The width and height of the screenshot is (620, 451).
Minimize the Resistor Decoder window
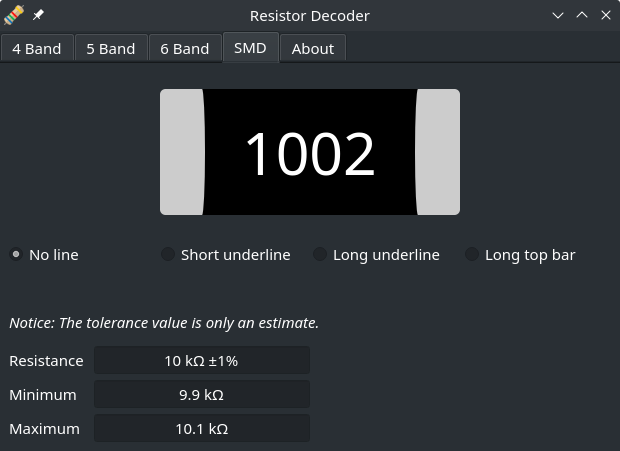coord(558,16)
